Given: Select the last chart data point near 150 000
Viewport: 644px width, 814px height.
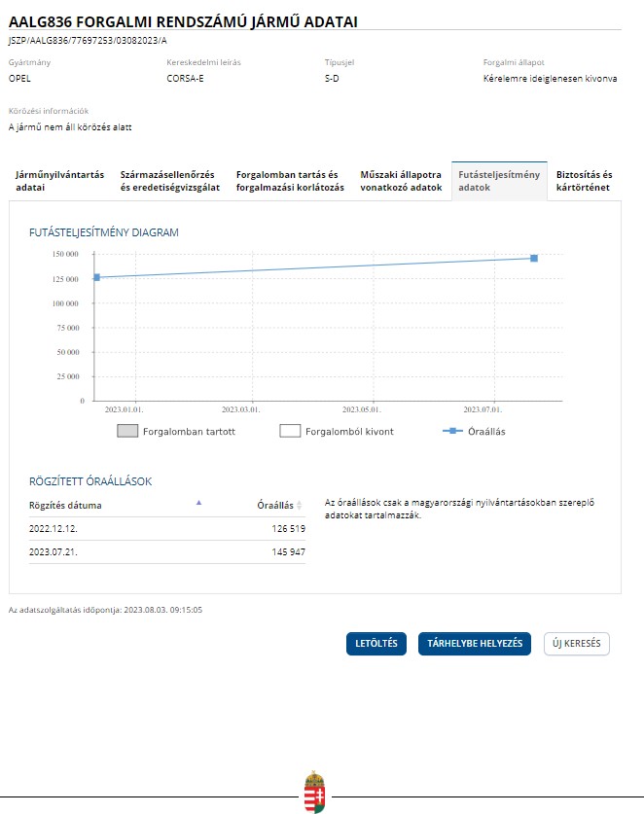Looking at the screenshot, I should (534, 258).
